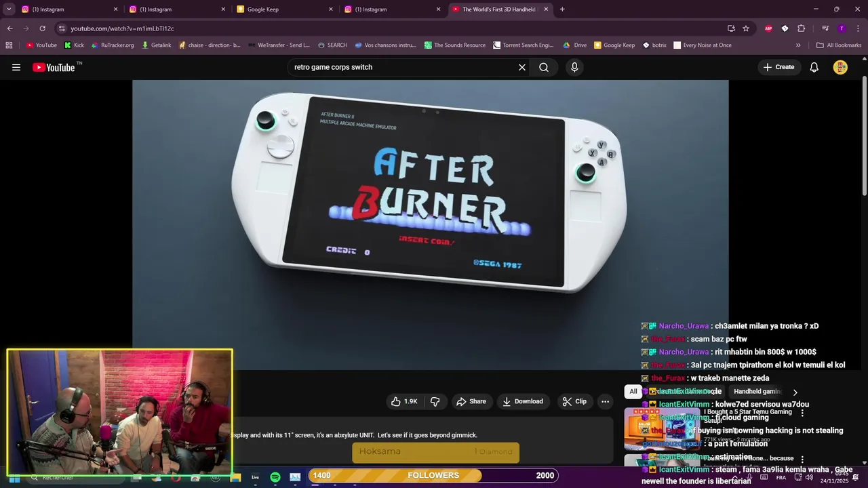Open the apps grid in bookmarks bar
This screenshot has width=868, height=488.
coord(9,45)
